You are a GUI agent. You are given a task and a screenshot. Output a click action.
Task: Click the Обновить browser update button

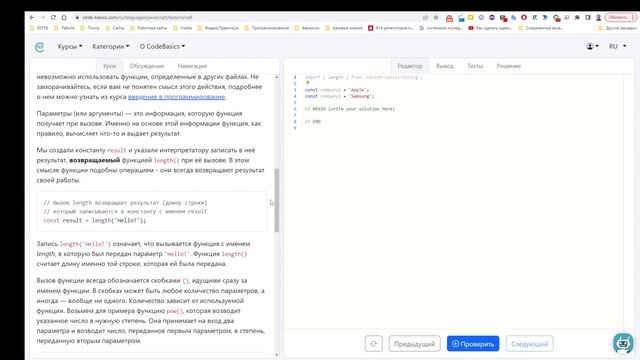click(620, 18)
